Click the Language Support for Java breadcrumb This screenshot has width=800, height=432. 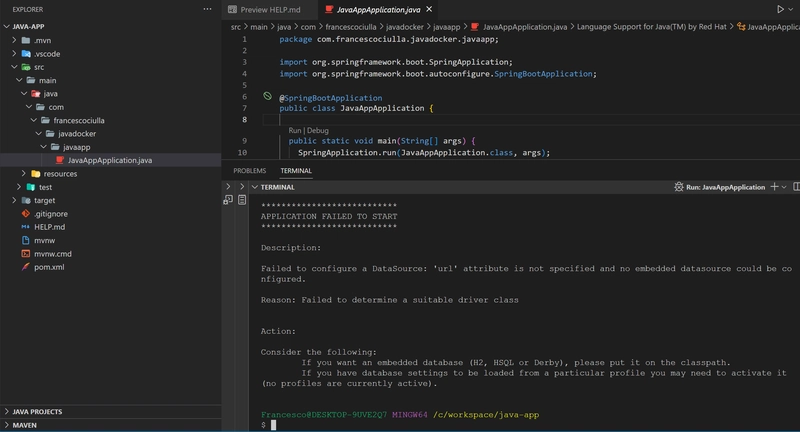(652, 27)
